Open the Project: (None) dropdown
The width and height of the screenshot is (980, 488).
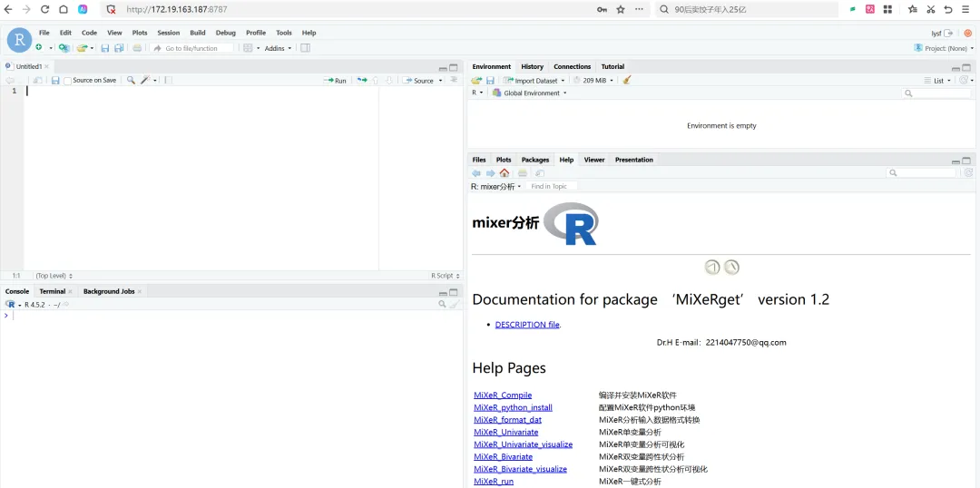pyautogui.click(x=944, y=48)
